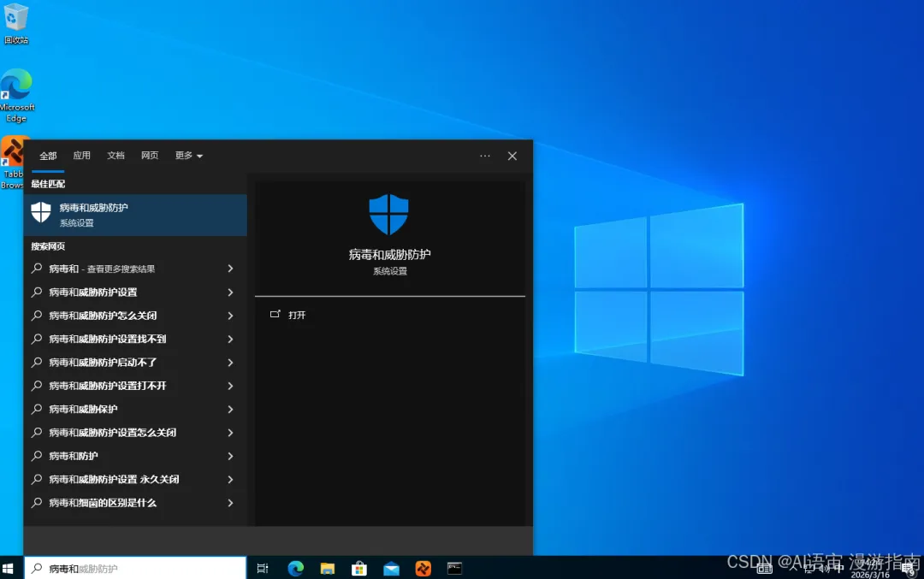
Task: Select suggestion 病毒和威胁防护怎么关闭
Action: (x=135, y=316)
